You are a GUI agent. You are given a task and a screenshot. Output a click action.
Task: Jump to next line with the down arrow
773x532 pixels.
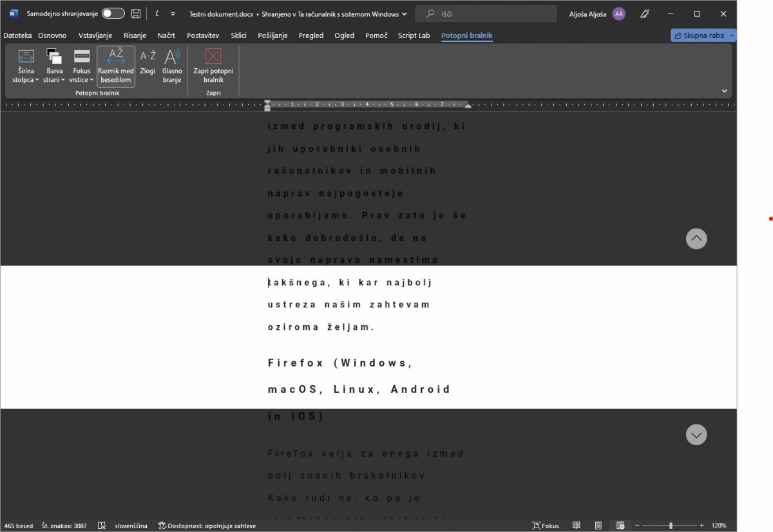click(696, 435)
